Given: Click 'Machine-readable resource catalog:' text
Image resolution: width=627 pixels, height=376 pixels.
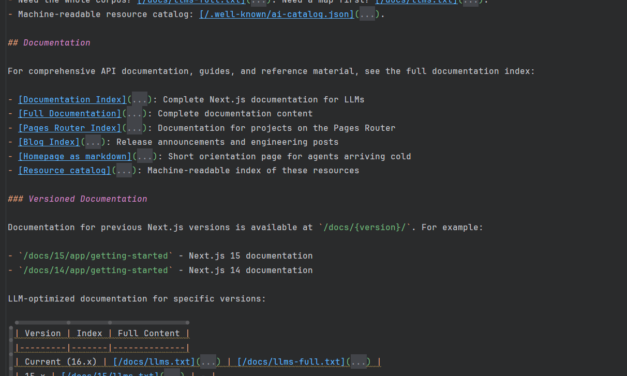Looking at the screenshot, I should [x=106, y=14].
